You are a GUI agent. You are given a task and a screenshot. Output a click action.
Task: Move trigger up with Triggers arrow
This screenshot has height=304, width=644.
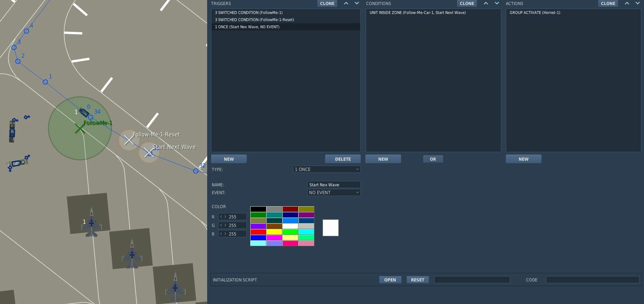[346, 3]
